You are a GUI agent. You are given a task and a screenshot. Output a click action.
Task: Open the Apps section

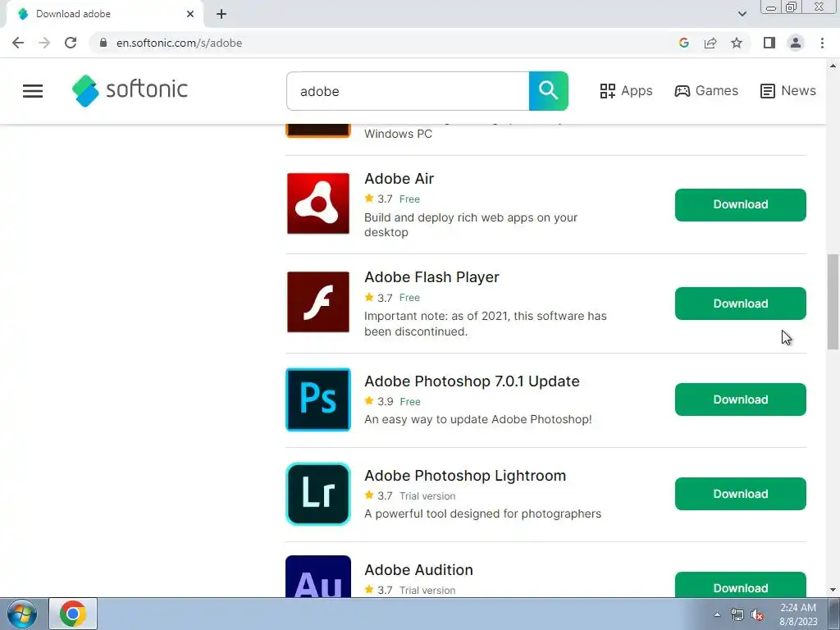[626, 90]
